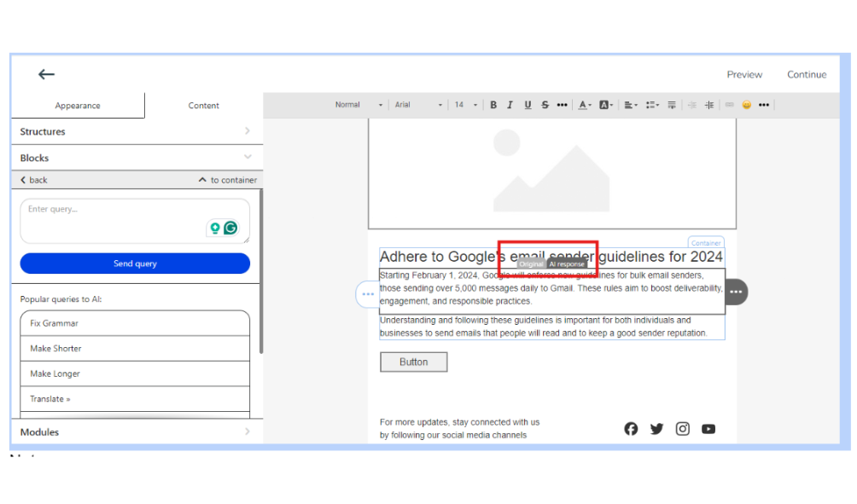Click the Instagram social icon
This screenshot has width=857, height=504.
point(682,429)
